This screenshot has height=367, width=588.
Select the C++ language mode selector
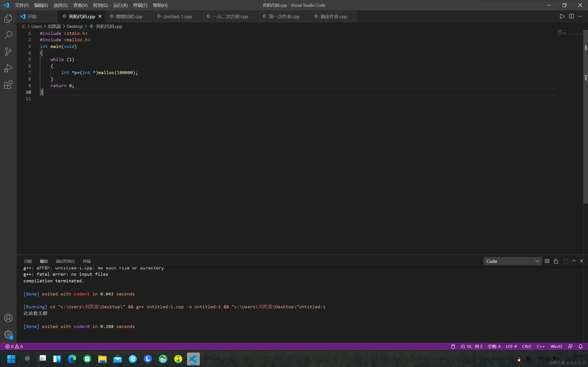coord(540,346)
